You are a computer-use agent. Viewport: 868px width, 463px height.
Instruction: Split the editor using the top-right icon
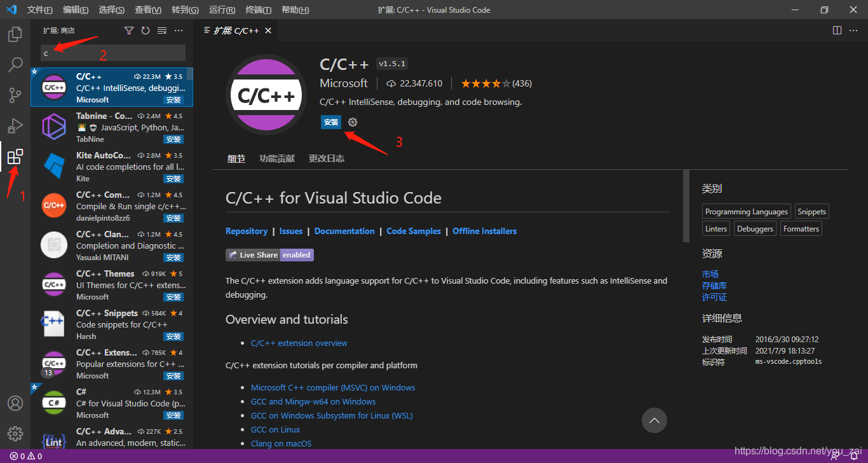click(837, 30)
